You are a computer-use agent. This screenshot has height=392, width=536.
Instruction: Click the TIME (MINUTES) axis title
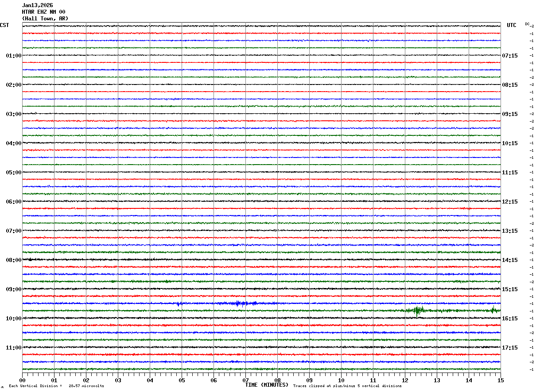point(267,385)
